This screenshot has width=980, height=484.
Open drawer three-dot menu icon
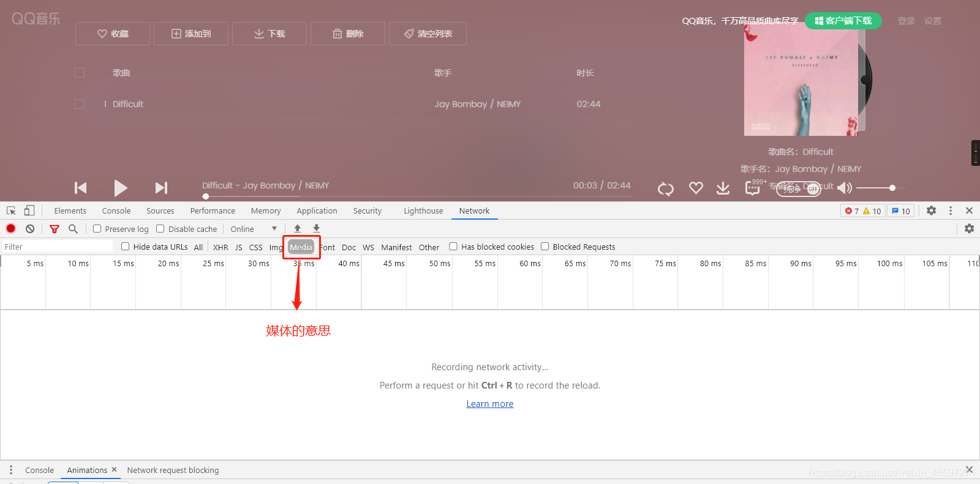pos(11,470)
